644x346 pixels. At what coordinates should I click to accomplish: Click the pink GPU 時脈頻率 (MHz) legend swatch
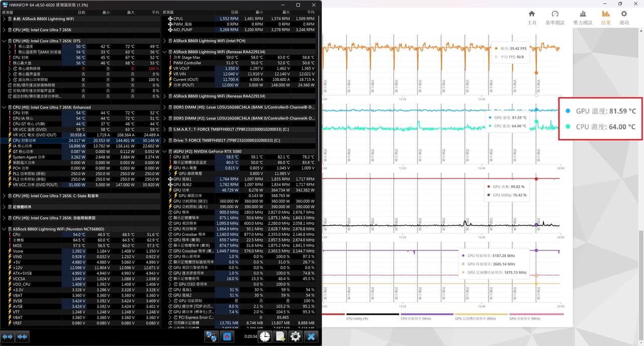pos(536,314)
